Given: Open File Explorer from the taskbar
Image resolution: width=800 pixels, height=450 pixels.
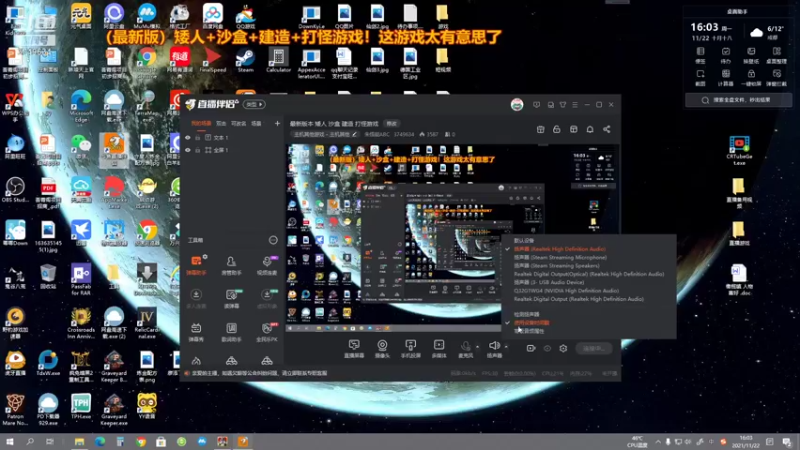Looking at the screenshot, I should pyautogui.click(x=79, y=442).
